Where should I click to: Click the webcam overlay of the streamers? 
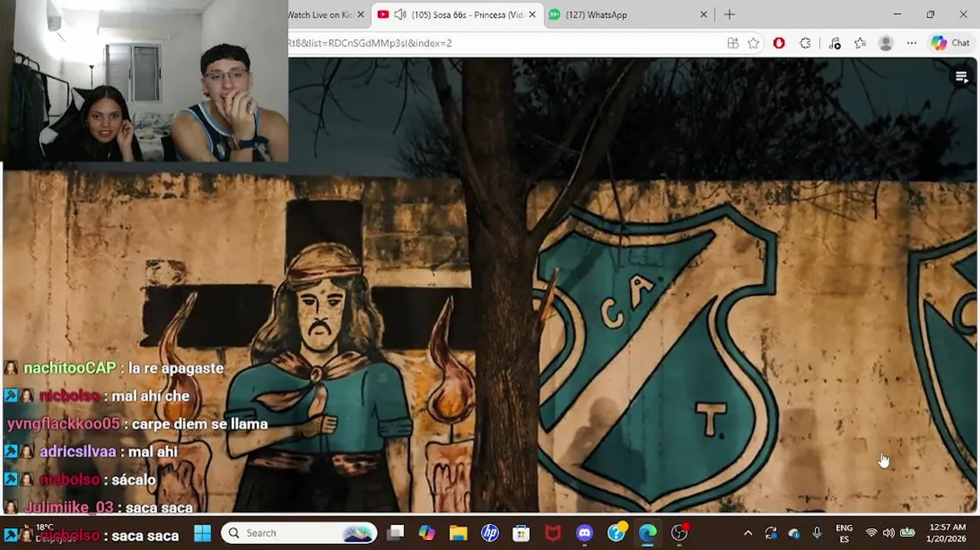pyautogui.click(x=145, y=81)
